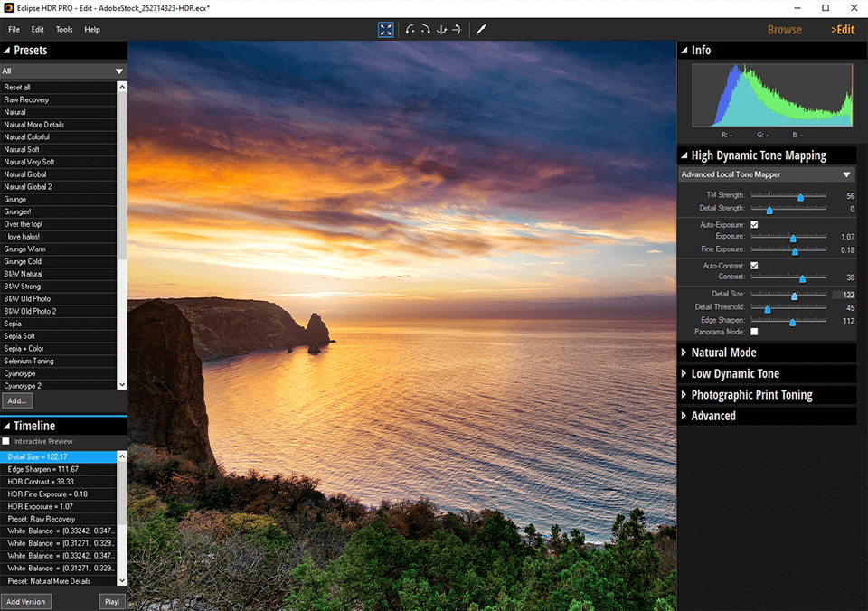Select the fit-to-screen view icon
Viewport: 868px width, 611px height.
click(x=386, y=29)
